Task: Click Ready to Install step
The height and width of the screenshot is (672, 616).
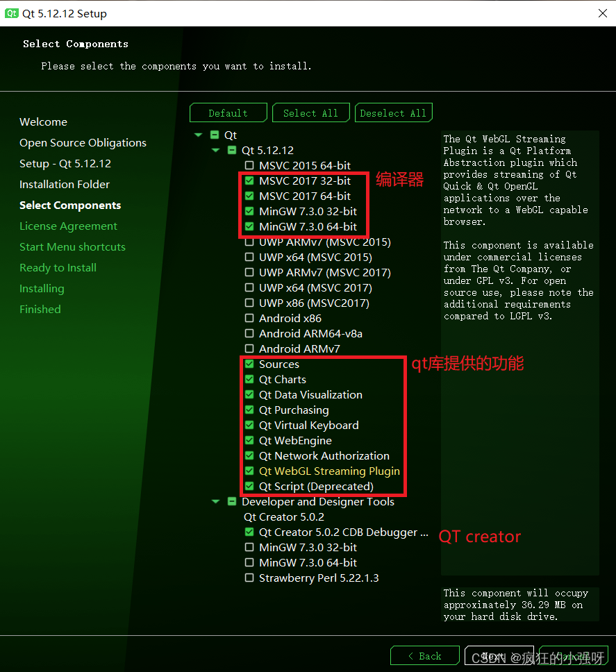Action: 58,268
